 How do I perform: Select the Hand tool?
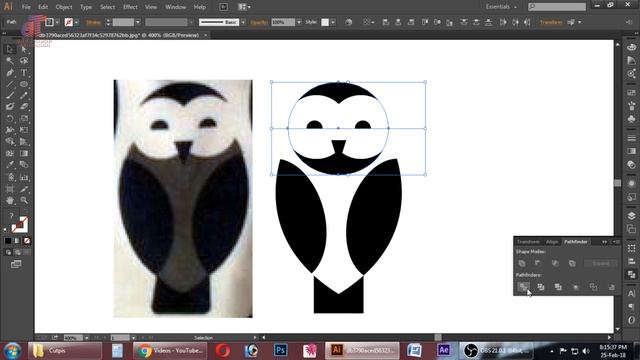click(10, 200)
